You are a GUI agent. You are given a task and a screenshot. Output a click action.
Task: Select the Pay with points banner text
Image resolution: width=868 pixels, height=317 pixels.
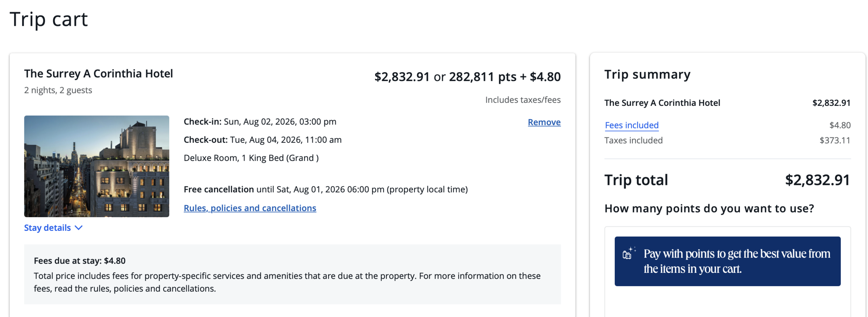(736, 261)
